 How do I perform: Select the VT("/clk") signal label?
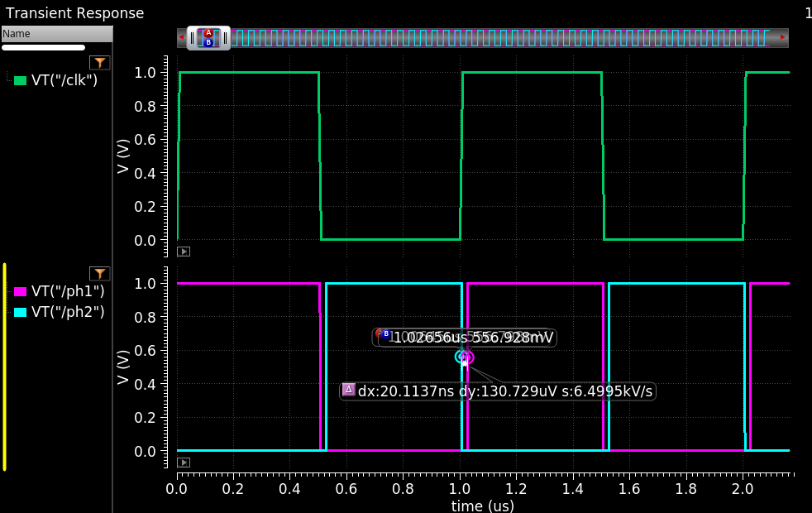point(64,80)
